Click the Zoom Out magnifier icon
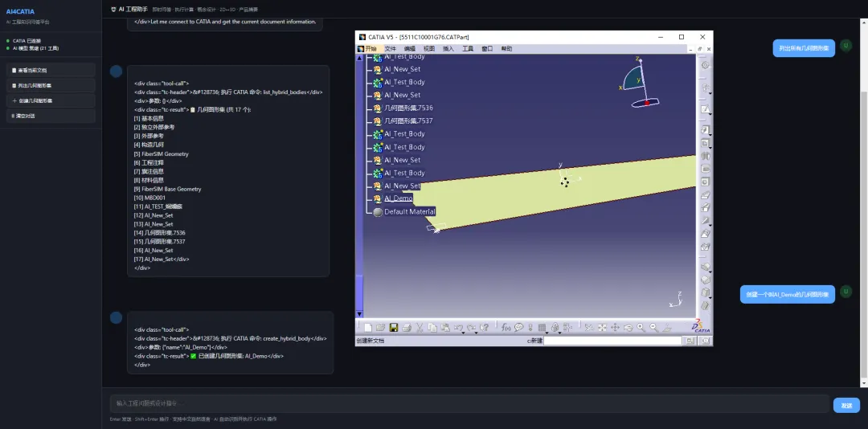This screenshot has width=868, height=429. 653,328
